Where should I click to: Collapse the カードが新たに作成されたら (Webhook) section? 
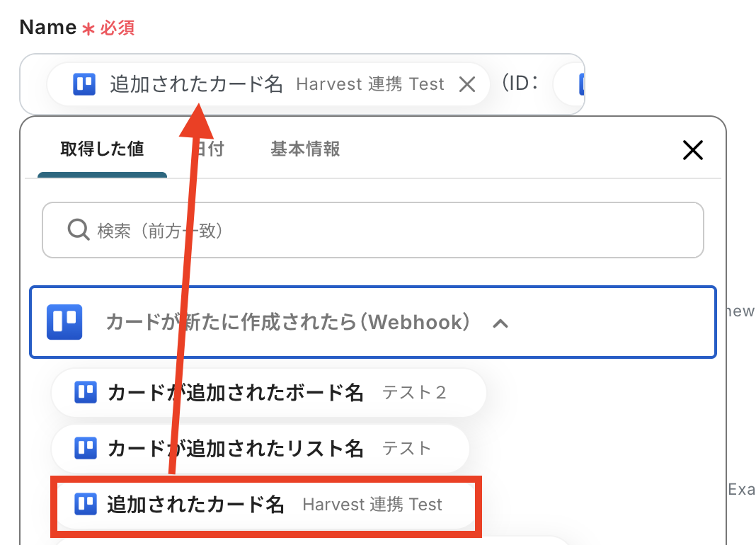373,322
